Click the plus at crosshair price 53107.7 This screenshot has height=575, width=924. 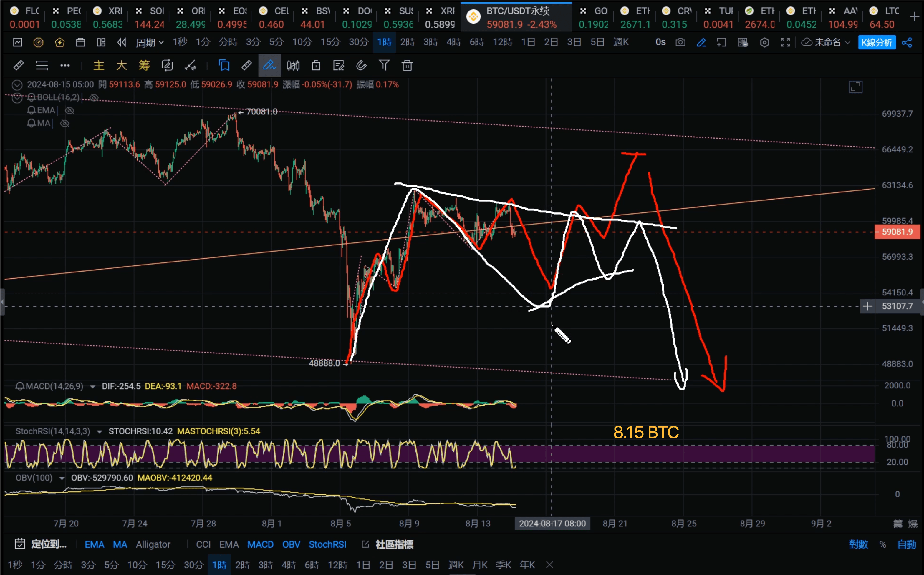pyautogui.click(x=867, y=306)
